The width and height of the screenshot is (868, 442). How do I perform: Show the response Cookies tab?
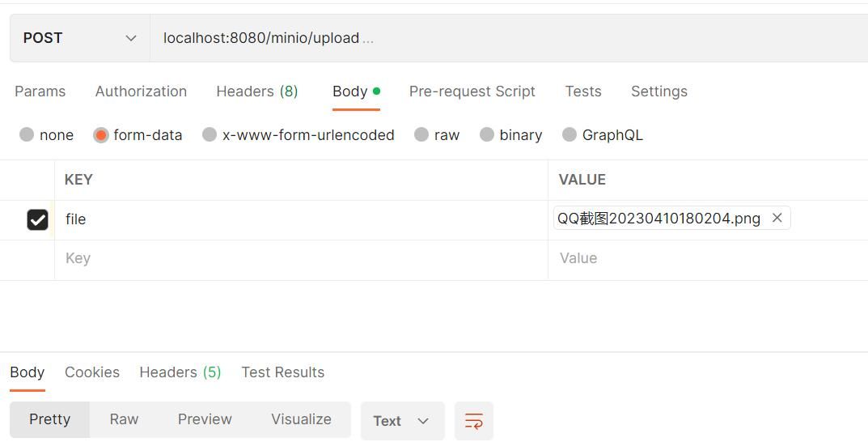[x=92, y=372]
